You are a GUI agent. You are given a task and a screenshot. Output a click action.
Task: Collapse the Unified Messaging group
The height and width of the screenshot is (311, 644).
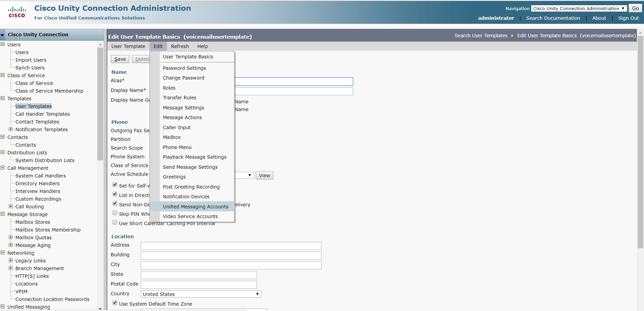tap(3, 307)
